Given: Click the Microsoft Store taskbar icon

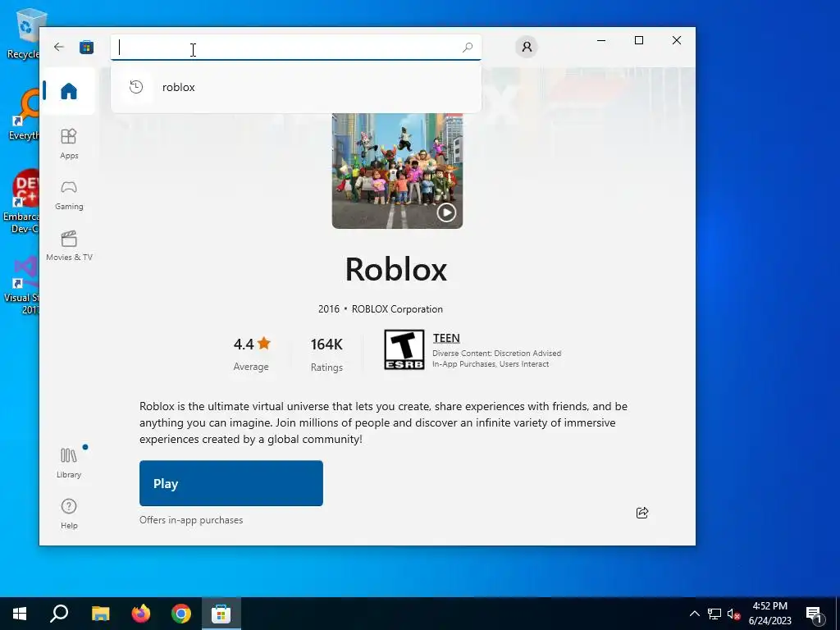Looking at the screenshot, I should [x=221, y=614].
